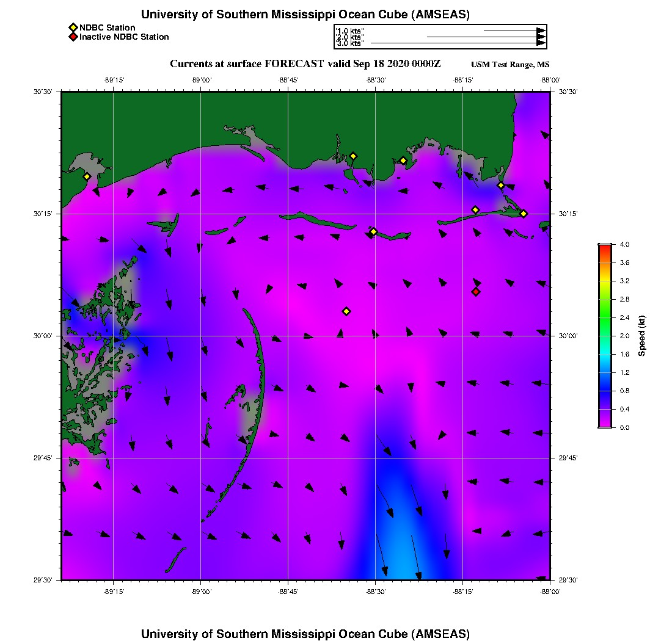Click the left-side 30°00' latitude label
The width and height of the screenshot is (672, 641).
[x=43, y=336]
